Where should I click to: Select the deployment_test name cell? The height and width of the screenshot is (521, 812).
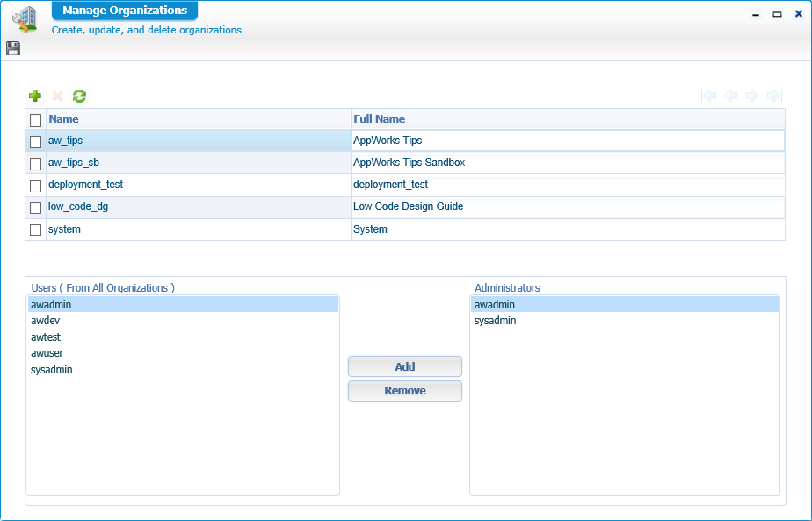(199, 185)
